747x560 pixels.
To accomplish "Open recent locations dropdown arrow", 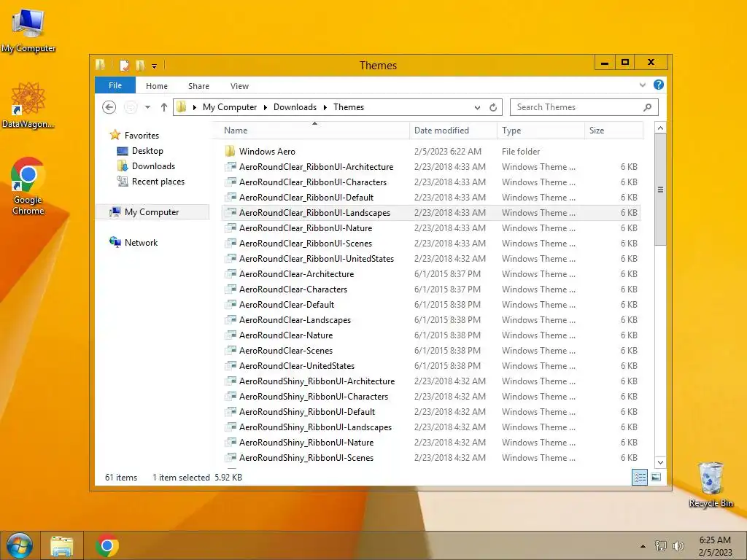I will (x=147, y=107).
